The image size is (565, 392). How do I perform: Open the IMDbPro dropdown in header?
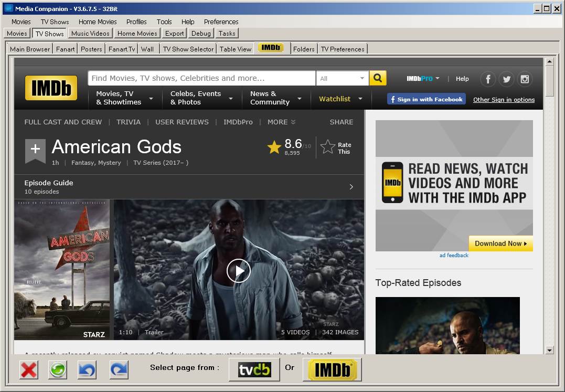423,79
